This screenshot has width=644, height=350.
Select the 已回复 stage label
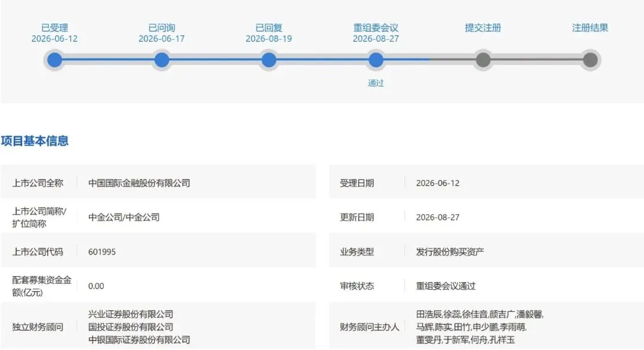coord(269,27)
